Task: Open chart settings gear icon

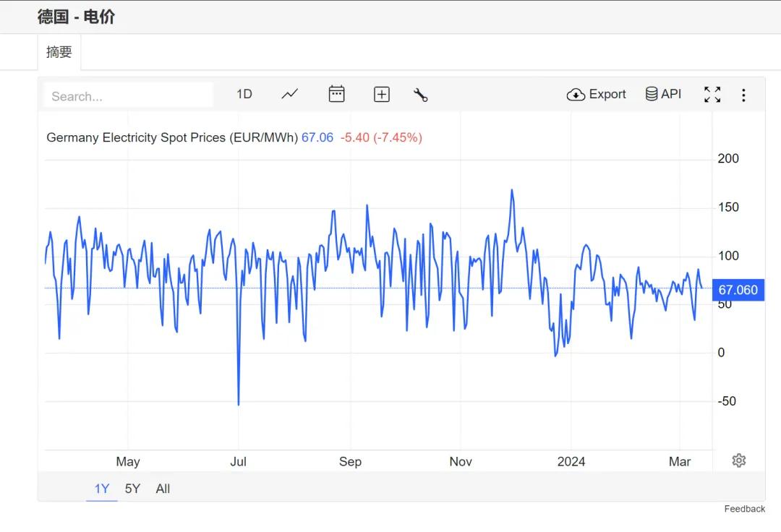Action: click(x=738, y=460)
